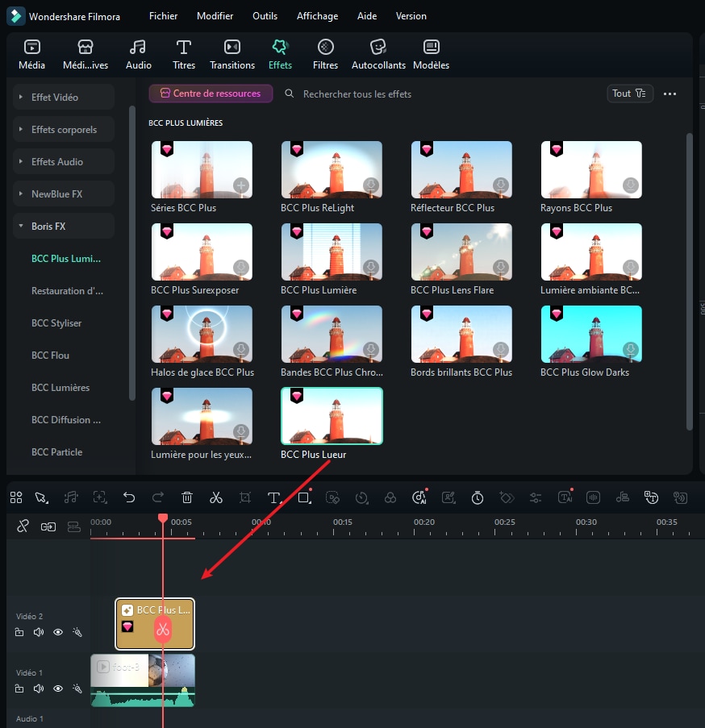Open the Audio tab
Screen dimensions: 705x728
[139, 55]
